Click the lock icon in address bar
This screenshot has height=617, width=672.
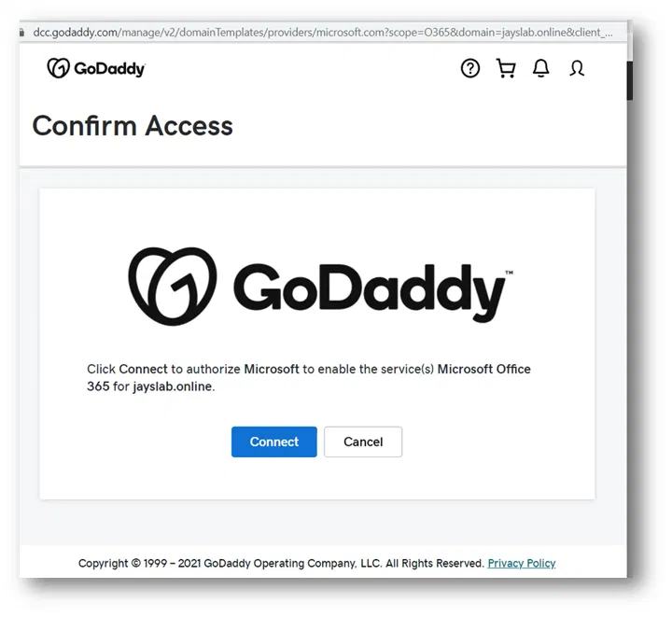click(21, 31)
